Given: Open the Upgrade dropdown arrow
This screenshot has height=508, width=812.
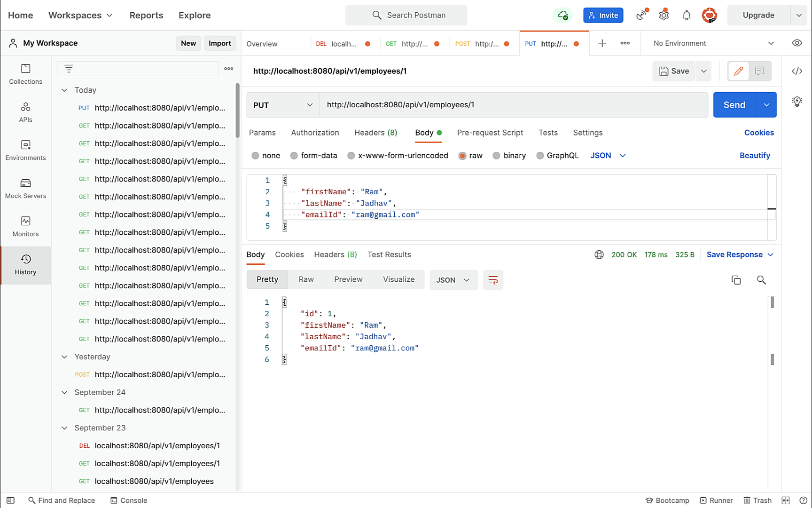Looking at the screenshot, I should (799, 15).
